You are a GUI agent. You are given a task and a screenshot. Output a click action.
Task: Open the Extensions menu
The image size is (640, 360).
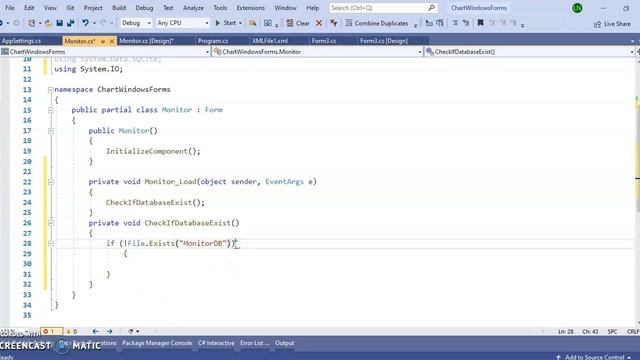[251, 8]
